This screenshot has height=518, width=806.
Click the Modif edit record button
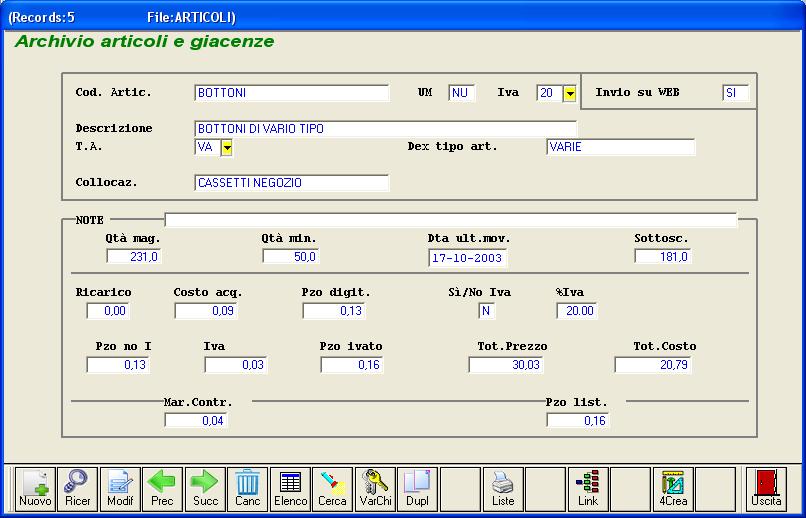coord(120,489)
